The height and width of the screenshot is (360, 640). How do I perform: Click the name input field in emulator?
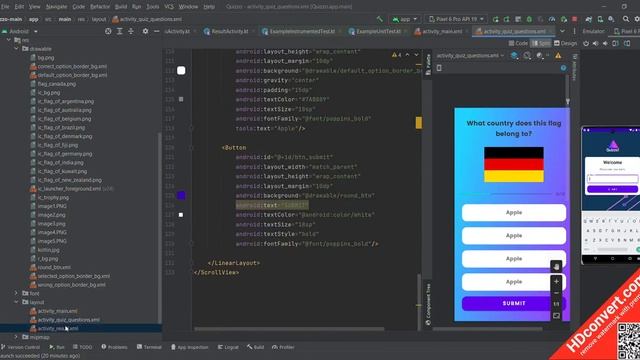(x=612, y=179)
